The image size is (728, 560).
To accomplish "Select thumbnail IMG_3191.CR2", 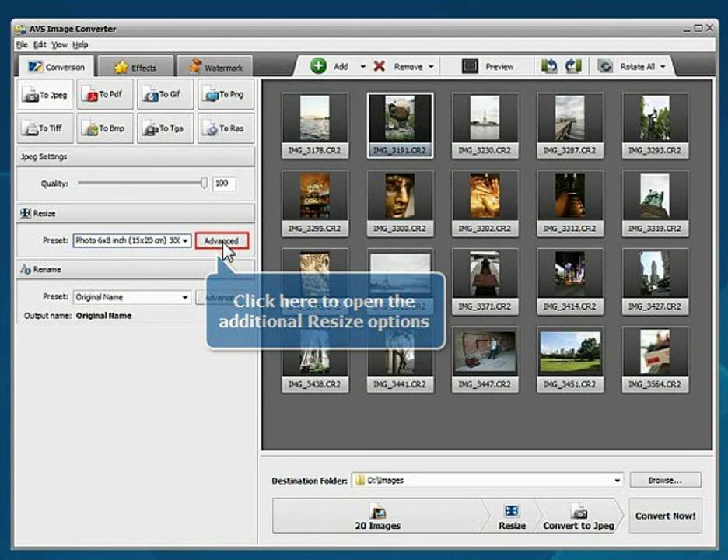I will (x=400, y=125).
